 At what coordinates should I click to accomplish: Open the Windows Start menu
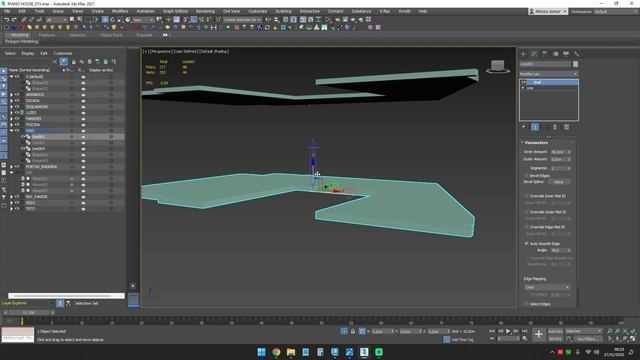pyautogui.click(x=262, y=352)
